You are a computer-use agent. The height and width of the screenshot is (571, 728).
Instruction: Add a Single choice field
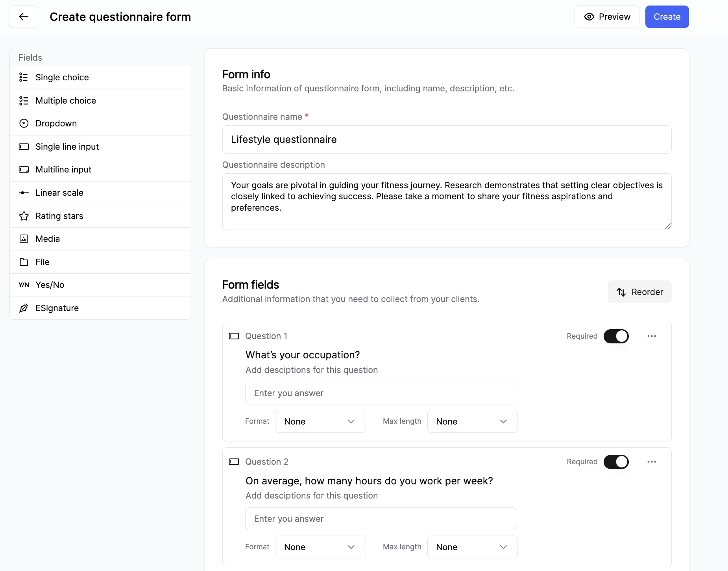point(62,78)
